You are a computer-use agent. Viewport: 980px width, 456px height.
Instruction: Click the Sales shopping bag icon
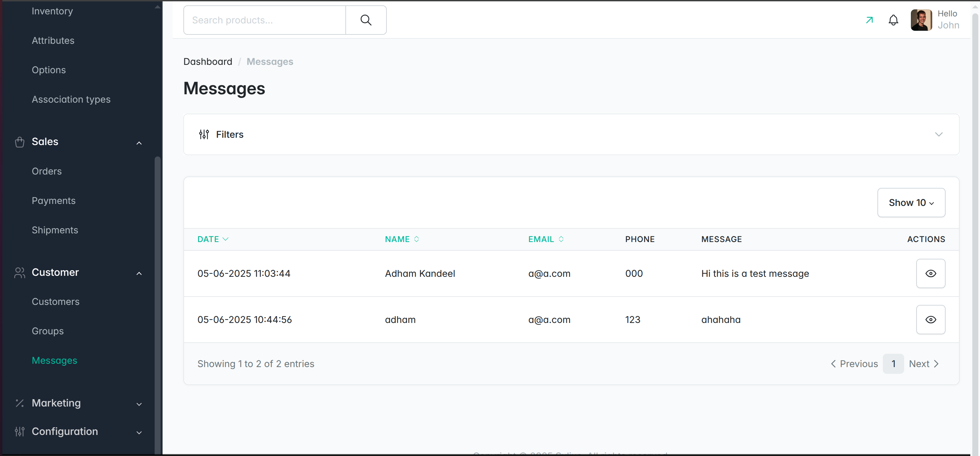20,142
